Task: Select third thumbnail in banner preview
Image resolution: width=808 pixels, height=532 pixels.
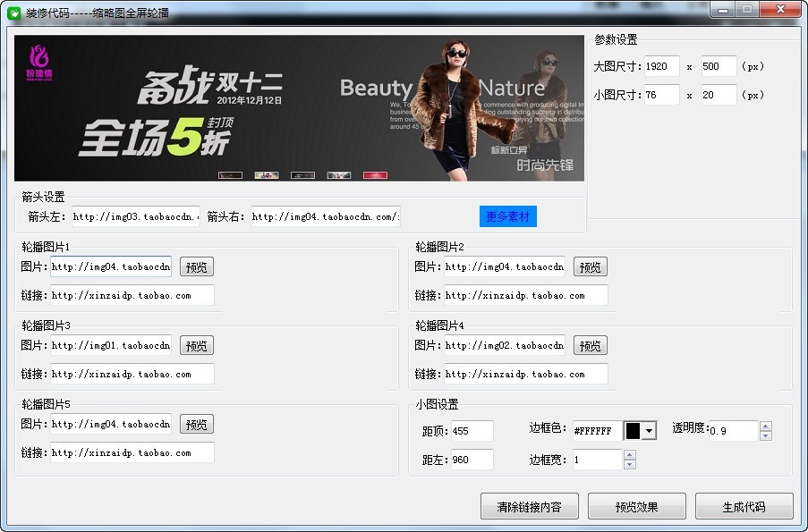Action: coord(302,175)
